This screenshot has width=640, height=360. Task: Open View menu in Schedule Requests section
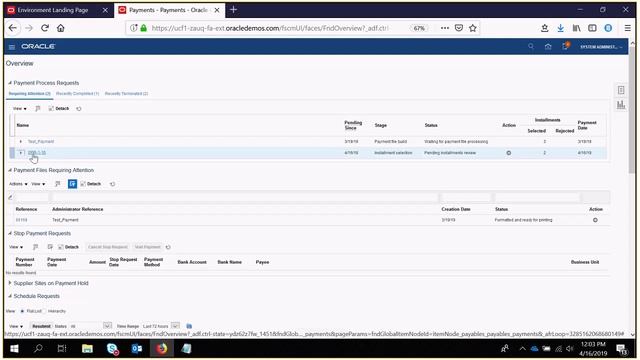pos(16,326)
